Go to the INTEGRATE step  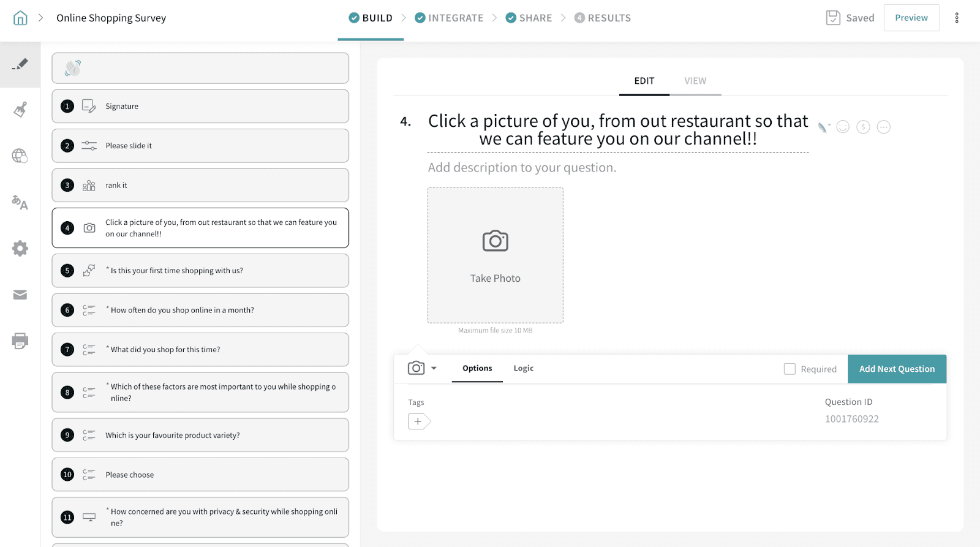coord(449,18)
